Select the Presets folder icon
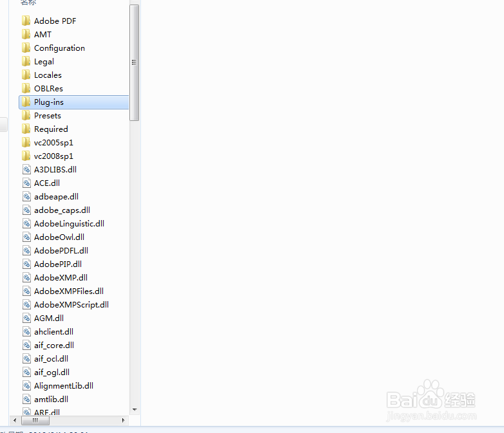The image size is (504, 433). [x=26, y=116]
